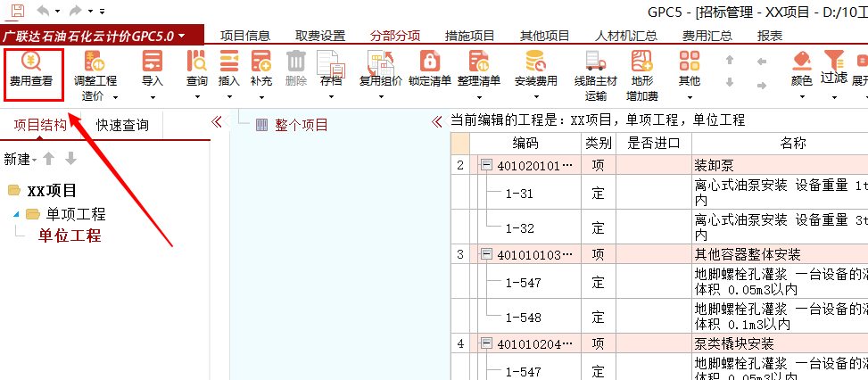Collapse the project structure panel chevron
The width and height of the screenshot is (868, 380).
[x=217, y=121]
